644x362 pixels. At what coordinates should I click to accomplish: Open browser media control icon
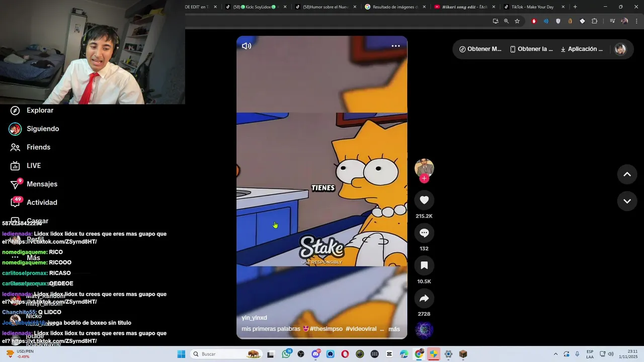(x=612, y=21)
